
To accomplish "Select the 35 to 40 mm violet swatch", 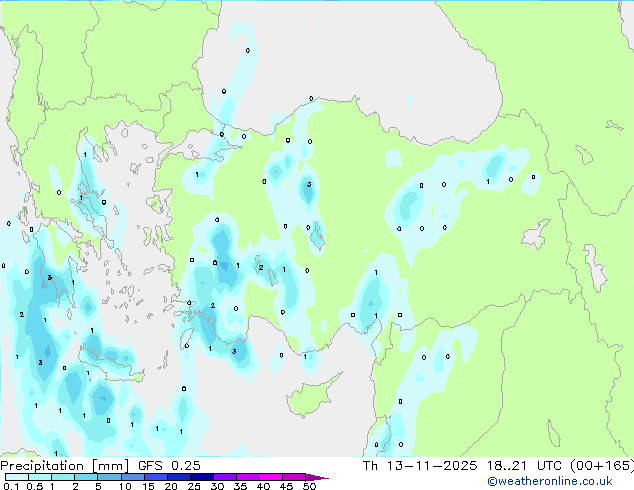I will [x=247, y=477].
